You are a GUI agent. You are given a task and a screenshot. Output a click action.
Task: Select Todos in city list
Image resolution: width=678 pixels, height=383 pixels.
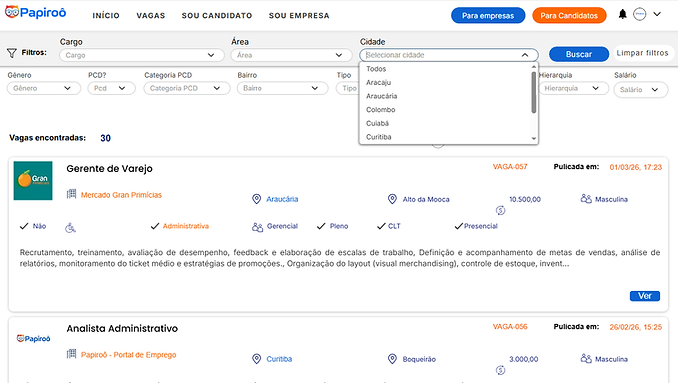(445, 69)
